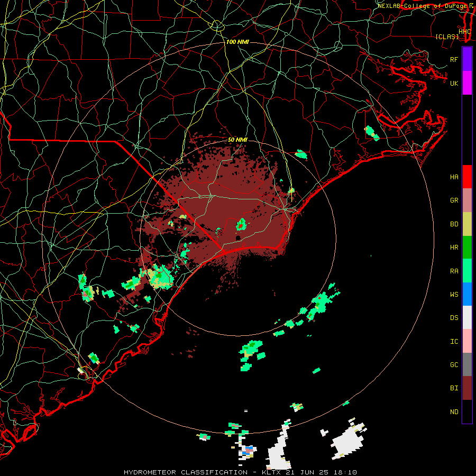Image resolution: width=476 pixels, height=476 pixels.
Task: Click the IC legend label
Action: pyautogui.click(x=454, y=342)
